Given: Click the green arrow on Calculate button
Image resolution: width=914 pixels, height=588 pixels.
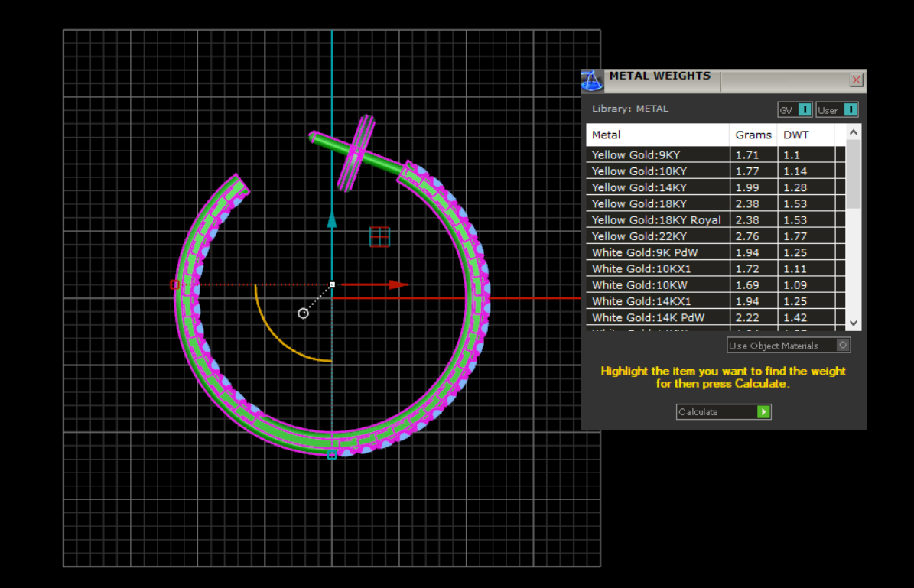Looking at the screenshot, I should [763, 412].
